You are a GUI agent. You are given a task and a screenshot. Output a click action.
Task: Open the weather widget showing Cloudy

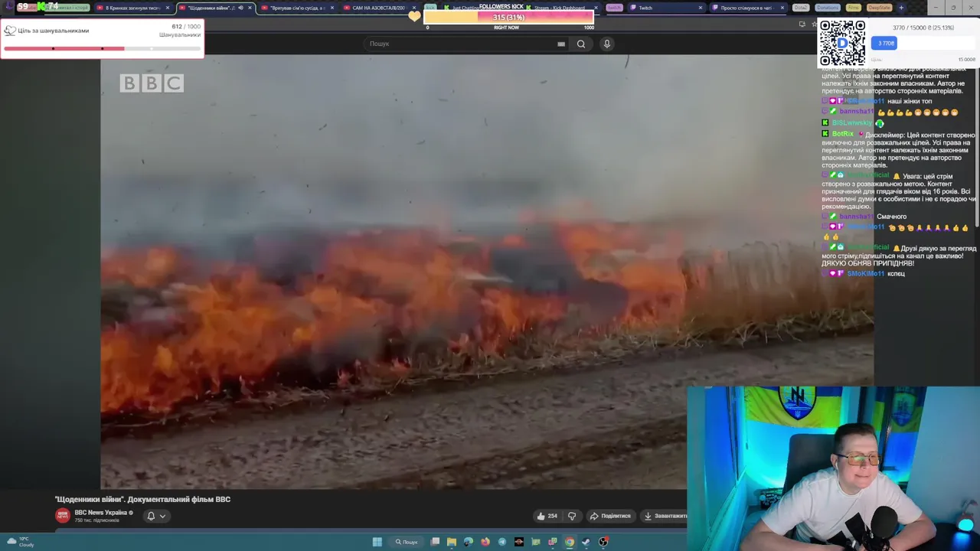21,542
